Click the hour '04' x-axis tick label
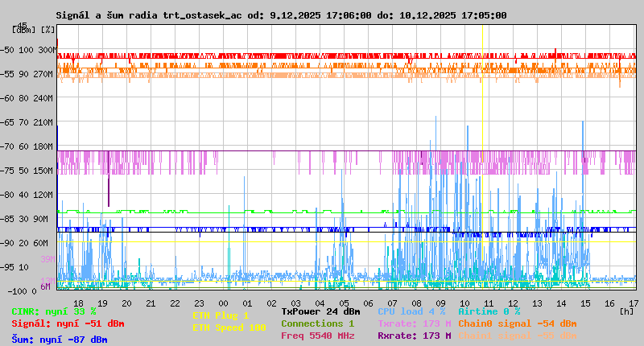 pyautogui.click(x=320, y=303)
